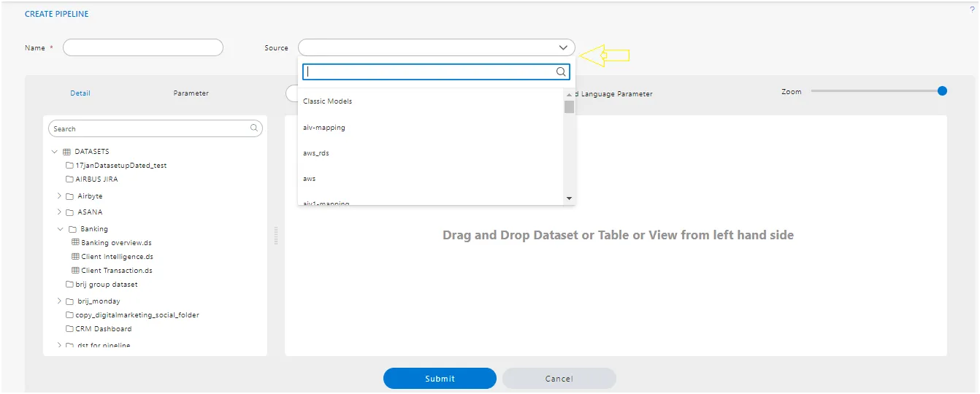Click the dataset tree Search field
The image size is (980, 394).
click(x=155, y=128)
